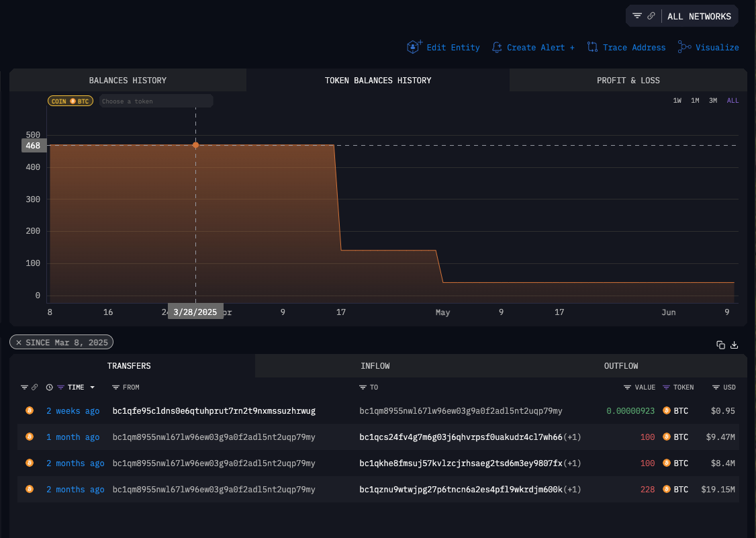This screenshot has height=538, width=756.
Task: Open the ALL NETWORKS filter dropdown
Action: coord(698,16)
